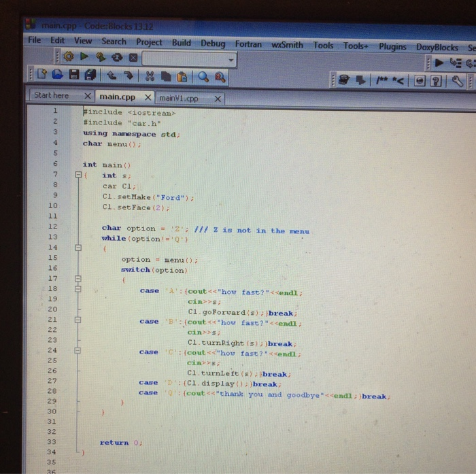This screenshot has height=474, width=476.
Task: Open the wxSmith menu
Action: 287,45
